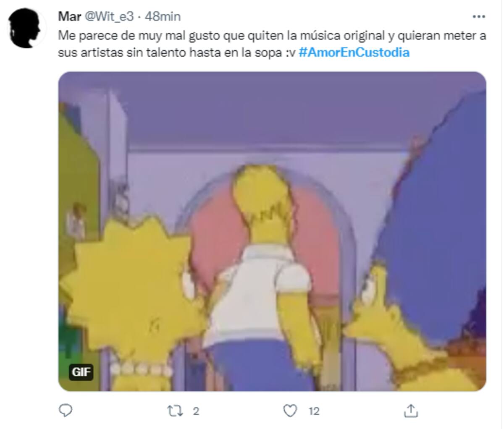Open Mar's profile via display name
The image size is (504, 429).
tap(70, 16)
